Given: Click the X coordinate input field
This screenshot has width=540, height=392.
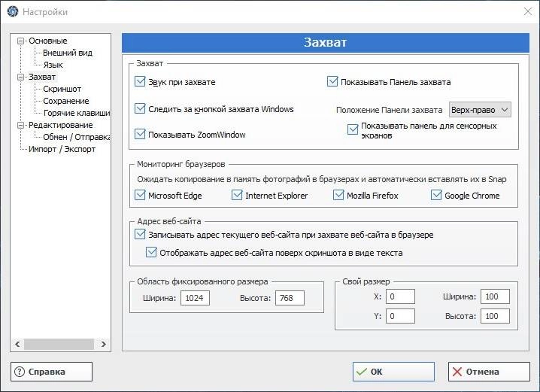Looking at the screenshot, I should (400, 296).
